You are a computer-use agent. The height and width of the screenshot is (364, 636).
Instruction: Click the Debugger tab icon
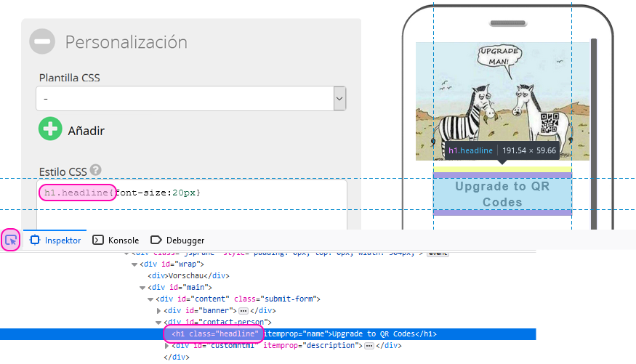tap(156, 240)
